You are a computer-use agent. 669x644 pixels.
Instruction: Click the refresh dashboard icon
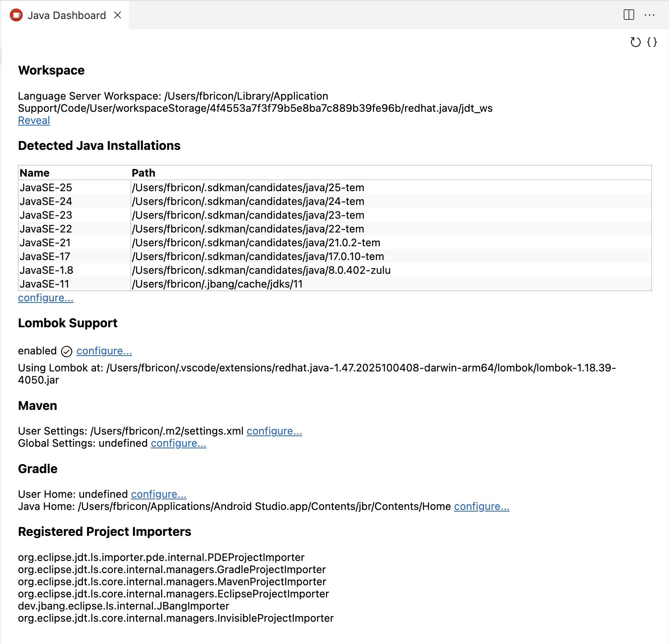point(635,42)
